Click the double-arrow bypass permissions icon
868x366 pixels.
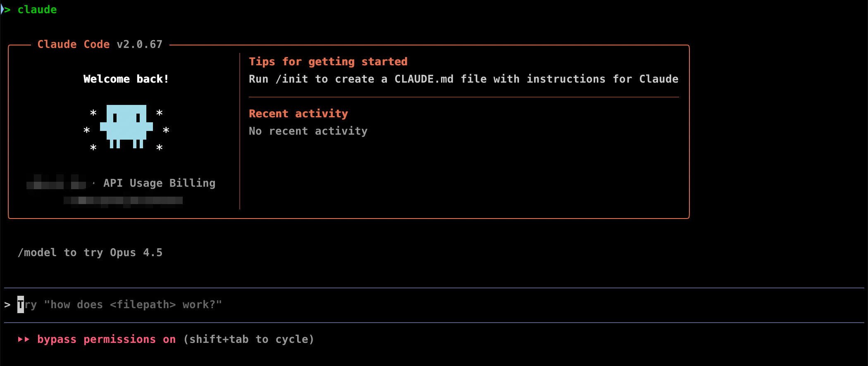(x=24, y=339)
